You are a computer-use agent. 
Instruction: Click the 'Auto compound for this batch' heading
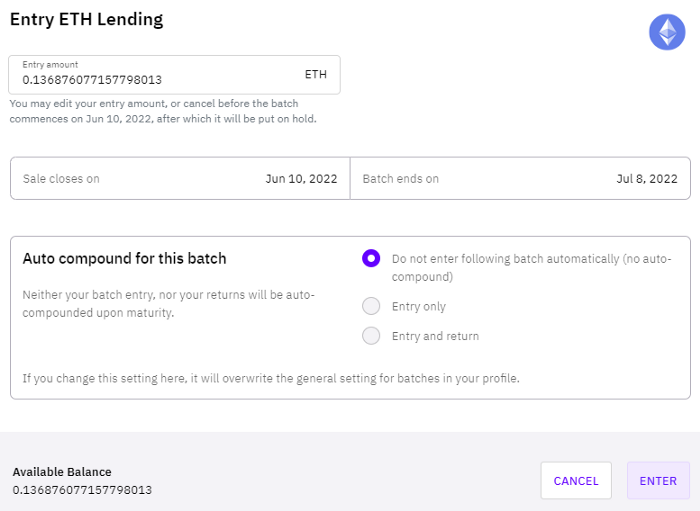coord(125,259)
